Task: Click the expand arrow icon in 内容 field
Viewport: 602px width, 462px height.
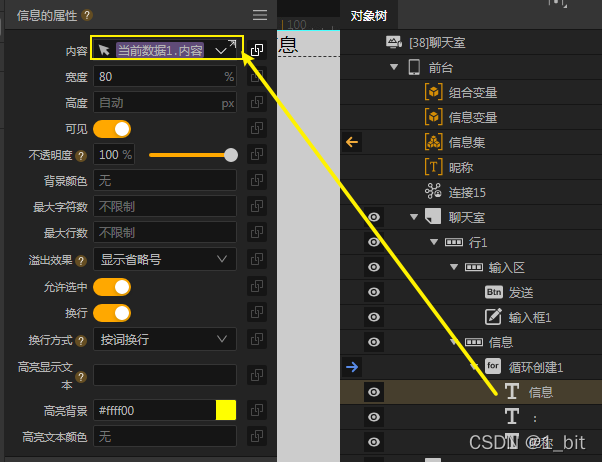Action: 232,44
